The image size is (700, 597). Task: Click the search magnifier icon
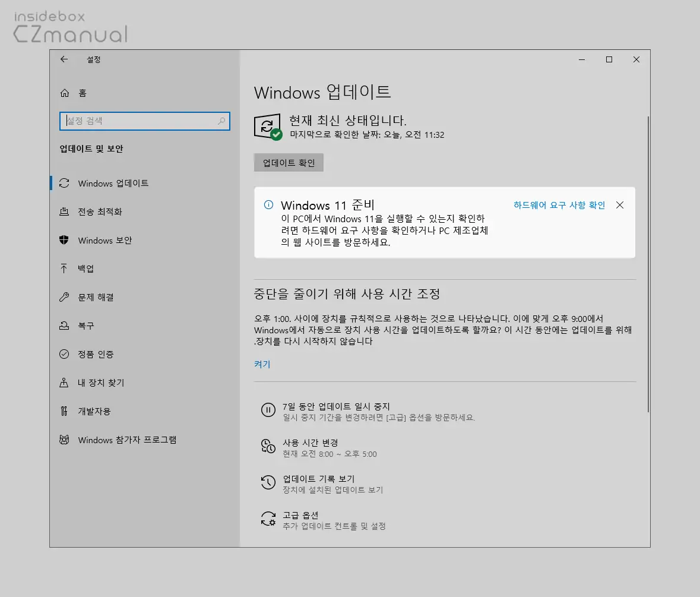coord(221,121)
